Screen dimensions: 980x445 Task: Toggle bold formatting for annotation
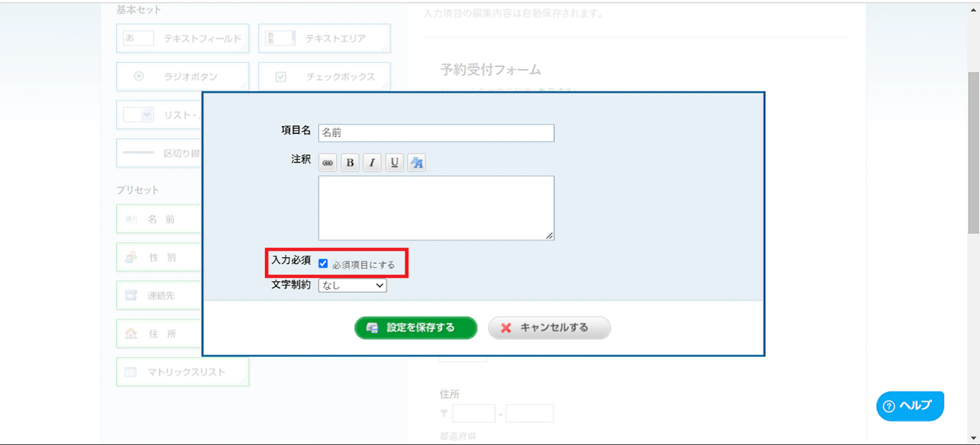[x=350, y=163]
